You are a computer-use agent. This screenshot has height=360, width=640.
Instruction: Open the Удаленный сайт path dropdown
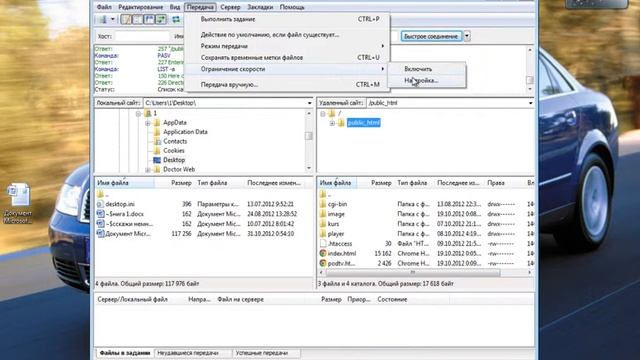click(530, 103)
